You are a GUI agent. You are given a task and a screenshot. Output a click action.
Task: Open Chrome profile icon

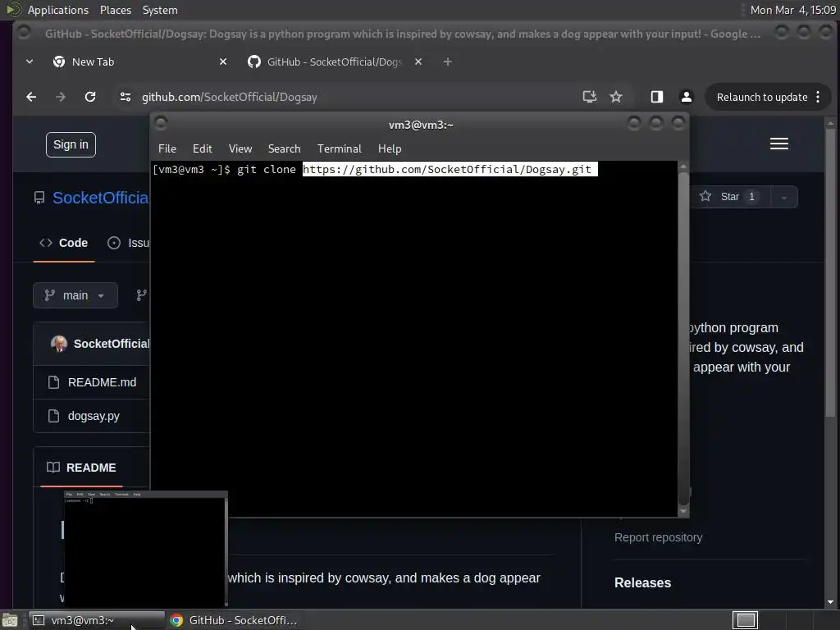687,97
